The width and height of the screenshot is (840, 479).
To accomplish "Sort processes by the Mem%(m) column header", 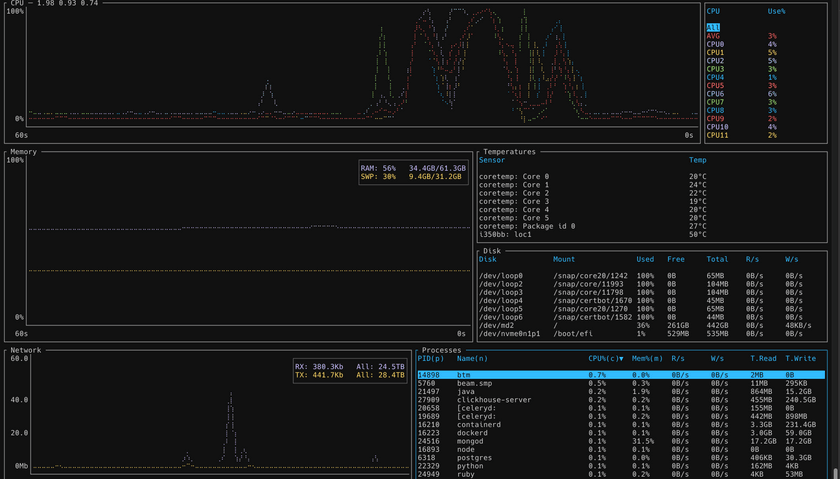I will click(648, 358).
